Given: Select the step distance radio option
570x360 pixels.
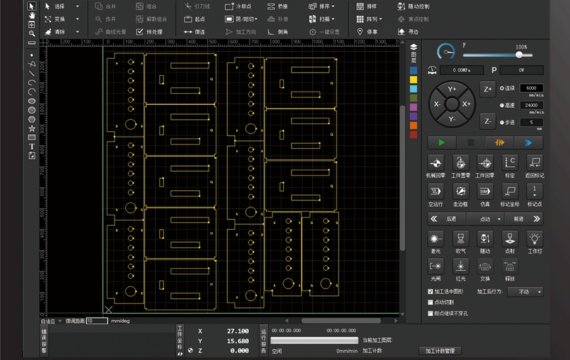Looking at the screenshot, I should pos(502,123).
